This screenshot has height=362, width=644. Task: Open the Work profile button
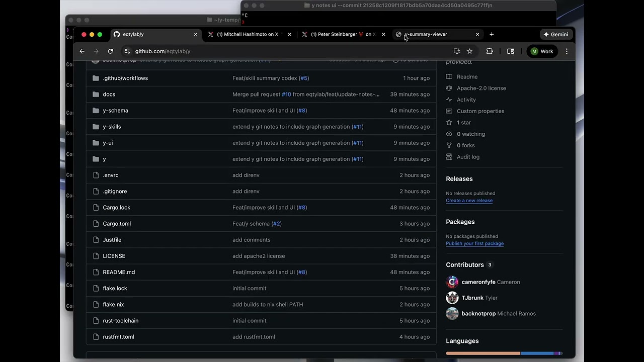tap(542, 51)
